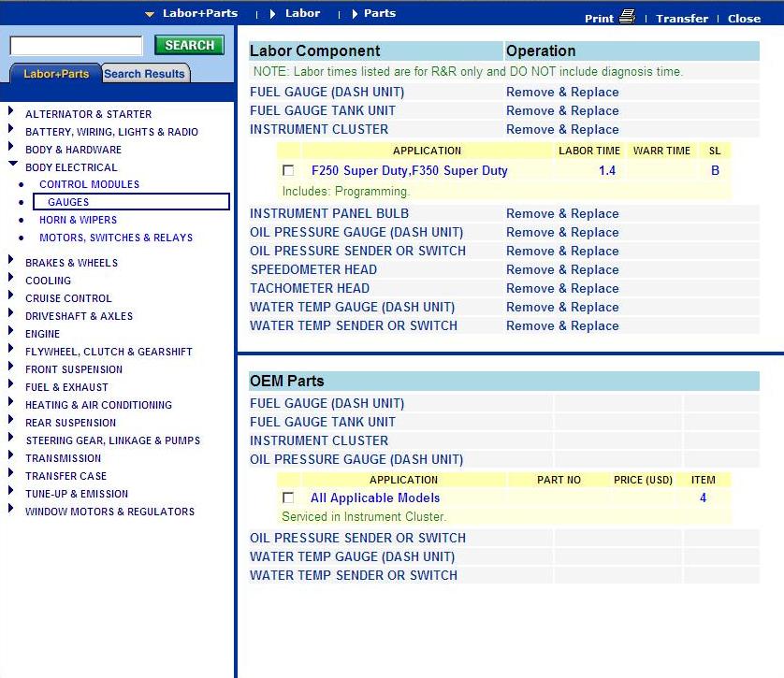
Task: Open the Labor menu in top bar
Action: pos(302,13)
